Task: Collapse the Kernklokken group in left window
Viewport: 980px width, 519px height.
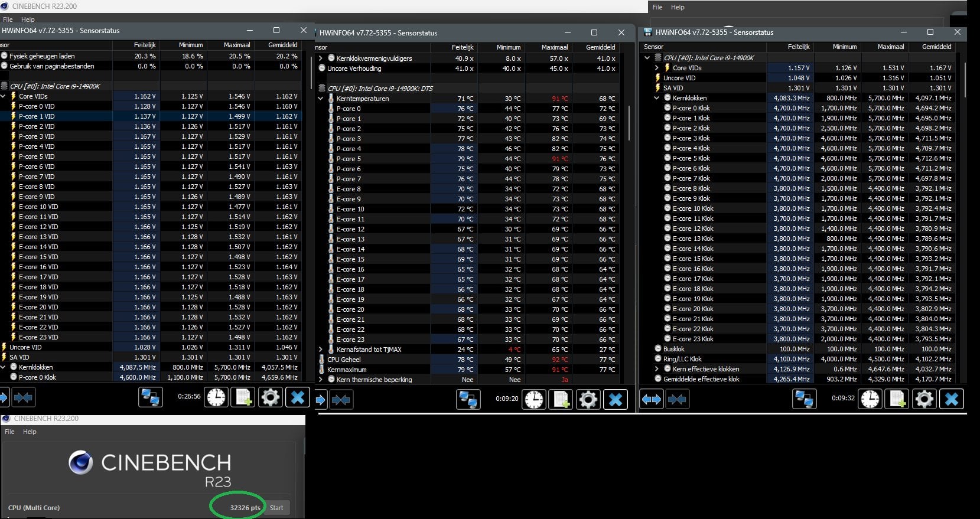Action: (4, 367)
